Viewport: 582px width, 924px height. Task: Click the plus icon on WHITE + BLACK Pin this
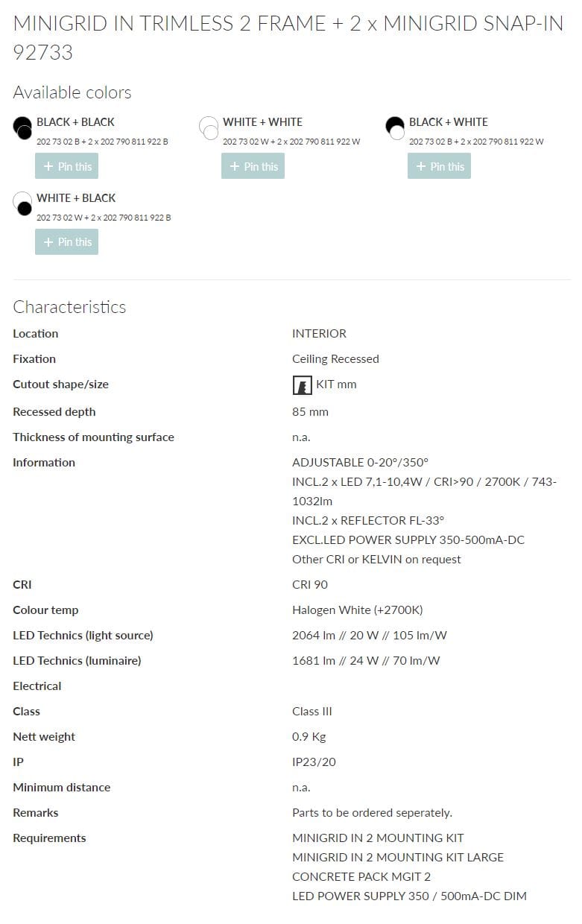point(48,241)
